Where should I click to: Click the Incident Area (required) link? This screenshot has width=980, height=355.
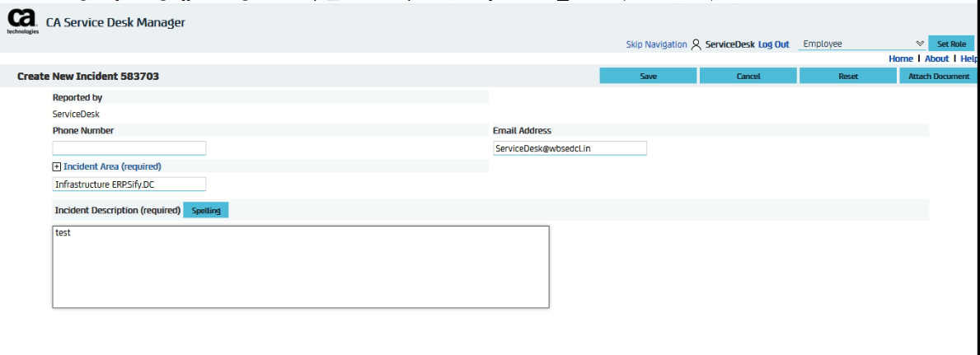pyautogui.click(x=112, y=167)
